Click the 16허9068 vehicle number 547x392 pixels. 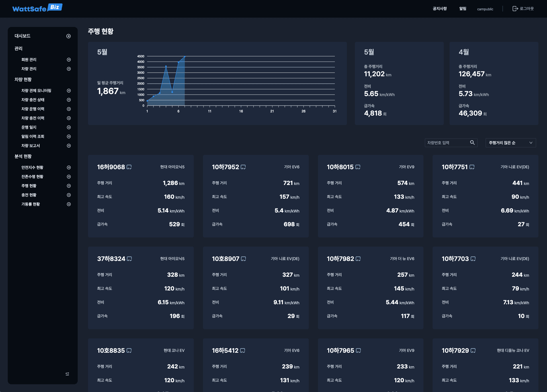pos(111,167)
